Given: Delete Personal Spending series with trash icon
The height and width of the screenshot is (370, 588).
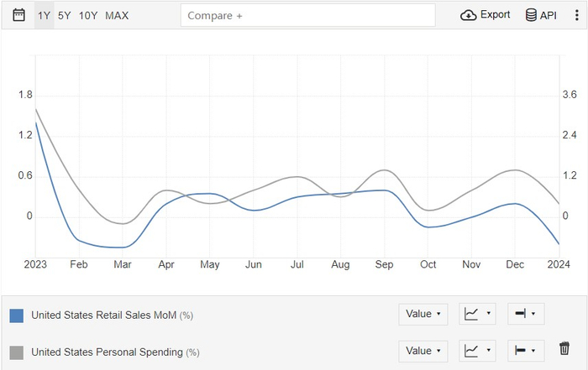Looking at the screenshot, I should click(x=565, y=349).
